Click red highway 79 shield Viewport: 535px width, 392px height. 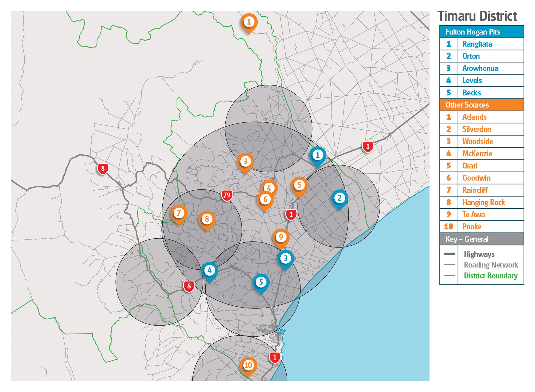pos(227,195)
